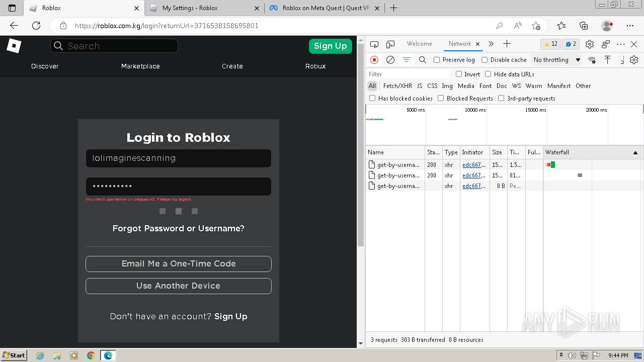Export HAR file download arrow

[x=622, y=60]
